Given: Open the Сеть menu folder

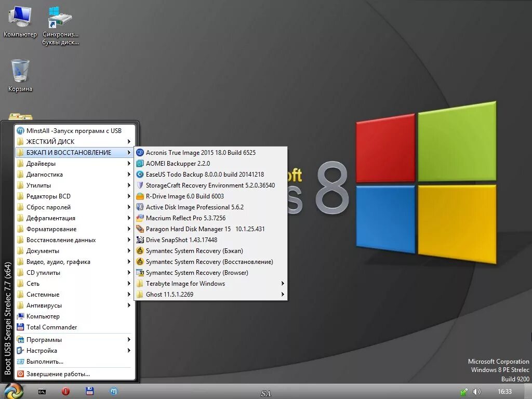Looking at the screenshot, I should (74, 283).
